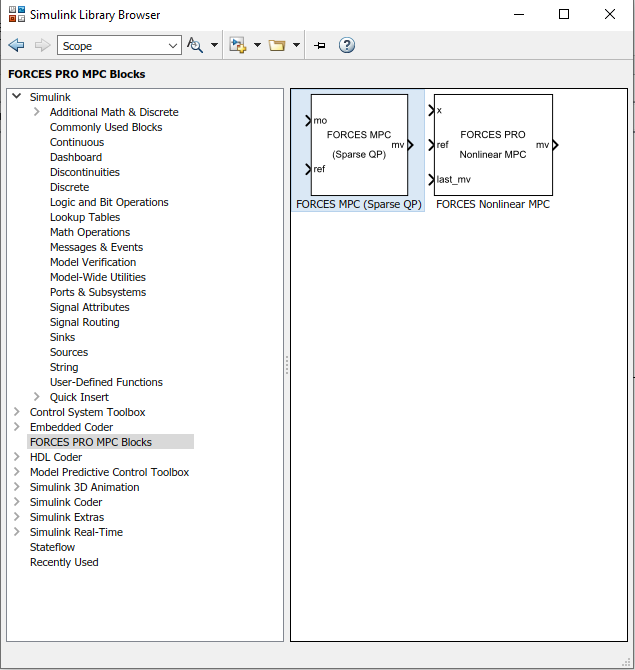Select the Sinks library
This screenshot has height=670, width=635.
(62, 337)
